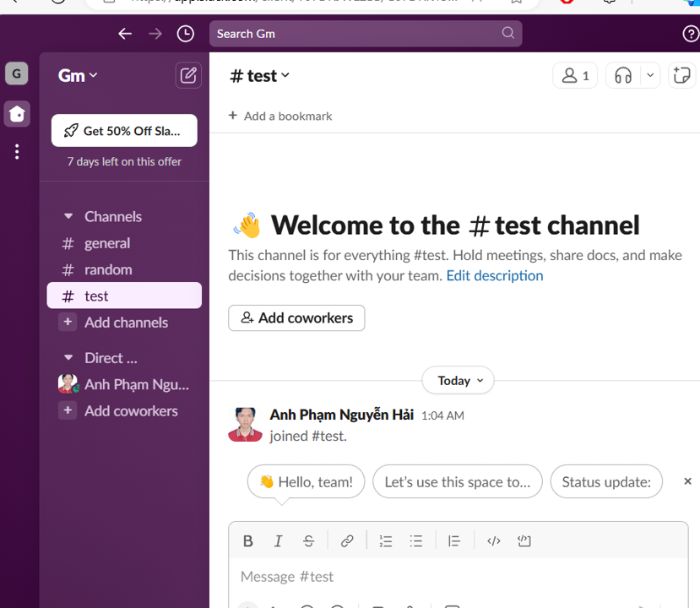700x608 pixels.
Task: Select the test channel in sidebar
Action: point(124,296)
